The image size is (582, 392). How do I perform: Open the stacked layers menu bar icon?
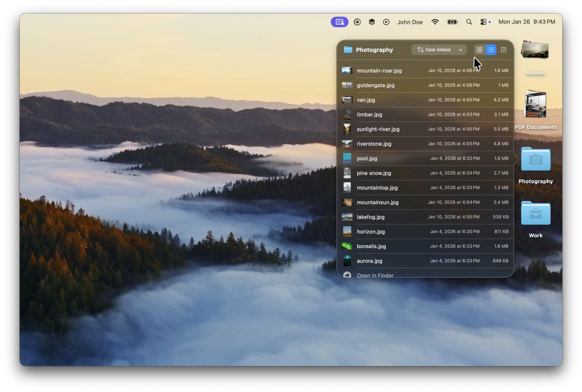click(x=372, y=22)
